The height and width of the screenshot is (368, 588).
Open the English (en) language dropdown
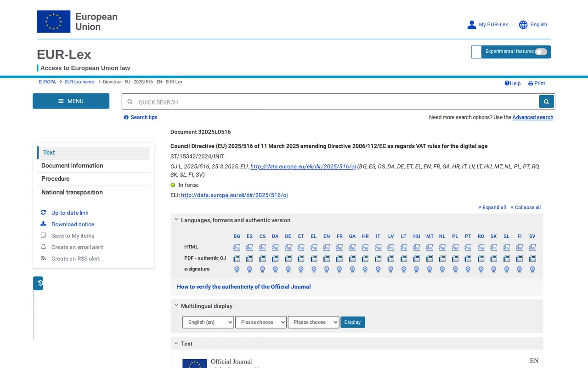pyautogui.click(x=208, y=322)
